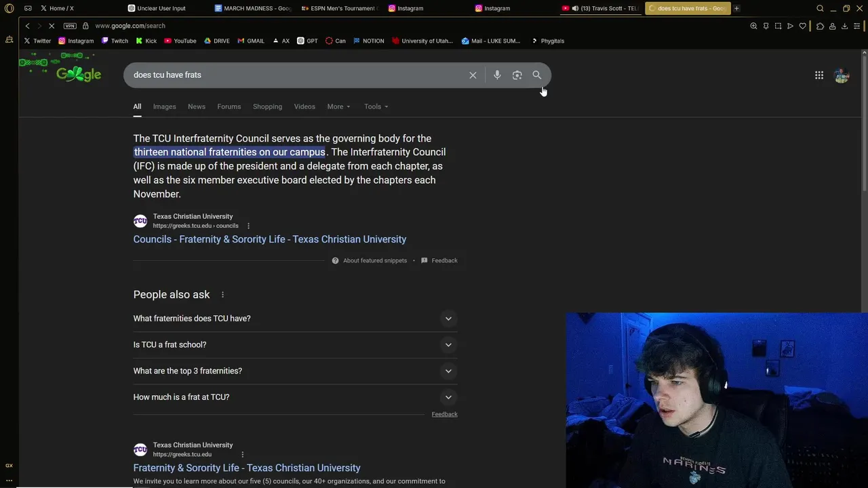Open the Councils - Fraternity & Sorority Life link

pyautogui.click(x=270, y=239)
